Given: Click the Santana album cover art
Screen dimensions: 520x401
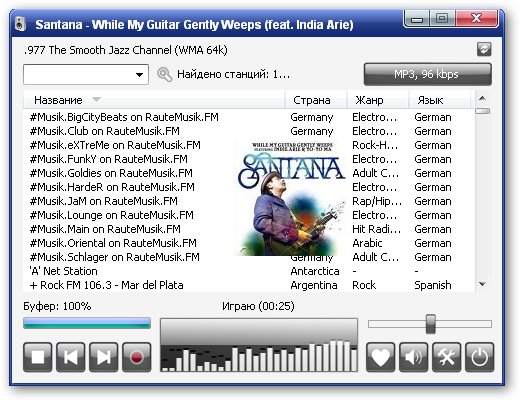Looking at the screenshot, I should (291, 198).
